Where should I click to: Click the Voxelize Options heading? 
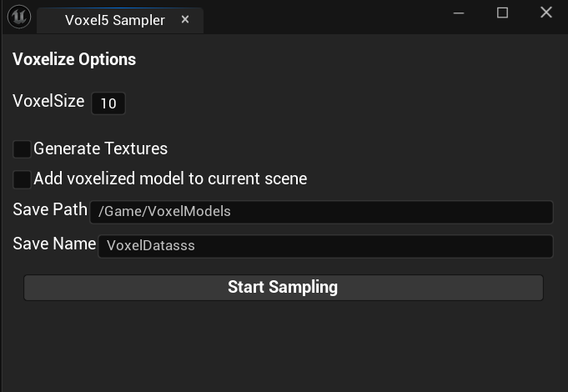point(74,59)
